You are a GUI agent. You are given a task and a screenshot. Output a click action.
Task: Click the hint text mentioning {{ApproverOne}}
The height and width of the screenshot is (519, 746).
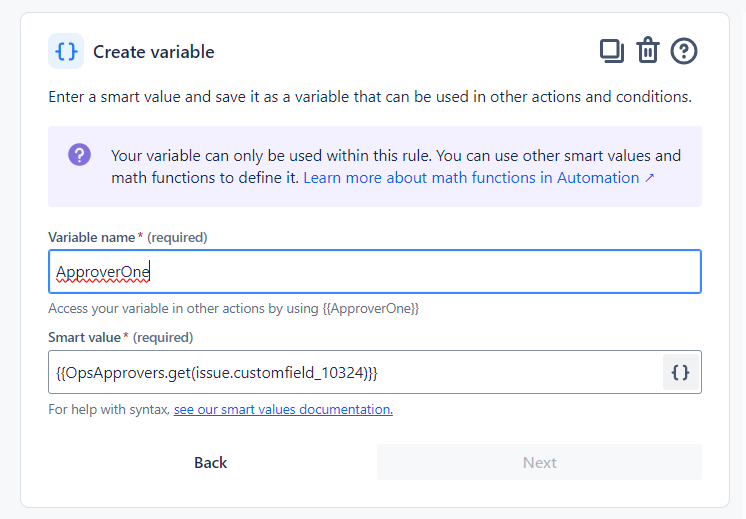[x=233, y=309]
